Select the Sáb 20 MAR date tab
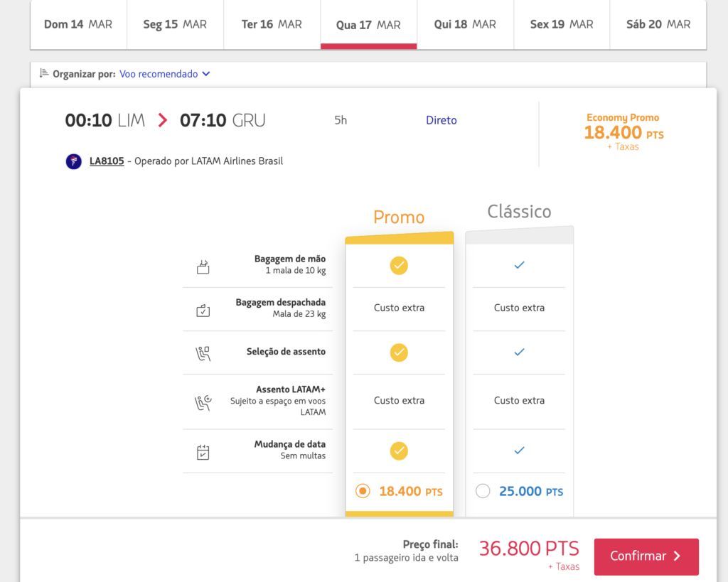Viewport: 728px width, 582px height. point(658,24)
